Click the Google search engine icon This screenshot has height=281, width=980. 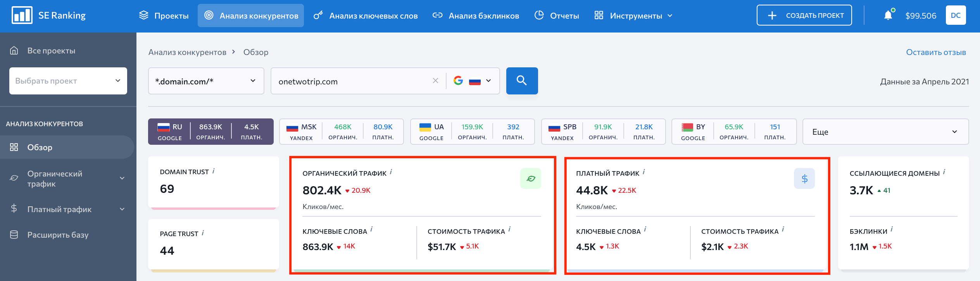tap(458, 81)
